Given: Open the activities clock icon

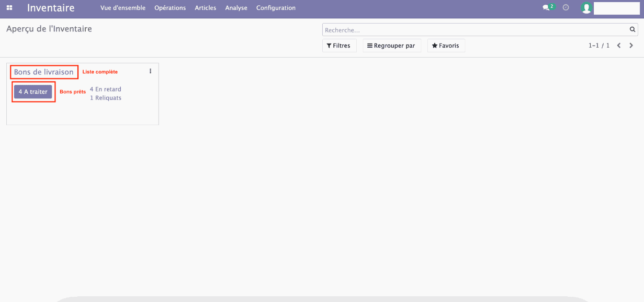Looking at the screenshot, I should (566, 8).
